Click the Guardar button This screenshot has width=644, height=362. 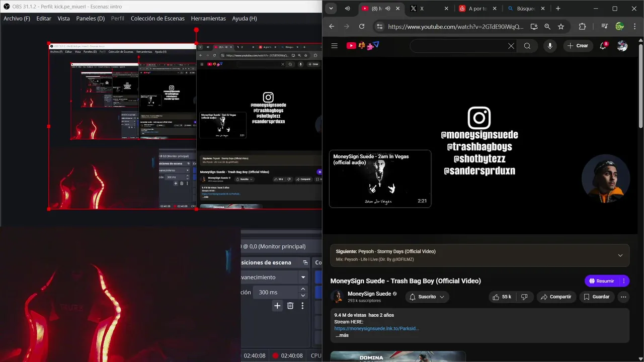tap(596, 297)
